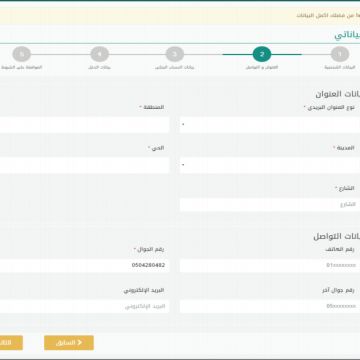Click the بيانات الدخل step label

(99, 67)
